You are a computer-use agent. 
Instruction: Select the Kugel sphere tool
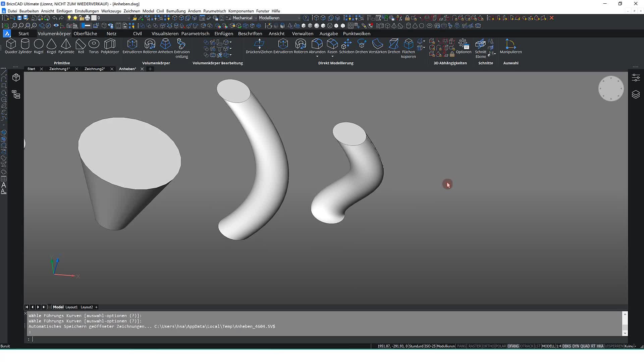click(x=39, y=46)
